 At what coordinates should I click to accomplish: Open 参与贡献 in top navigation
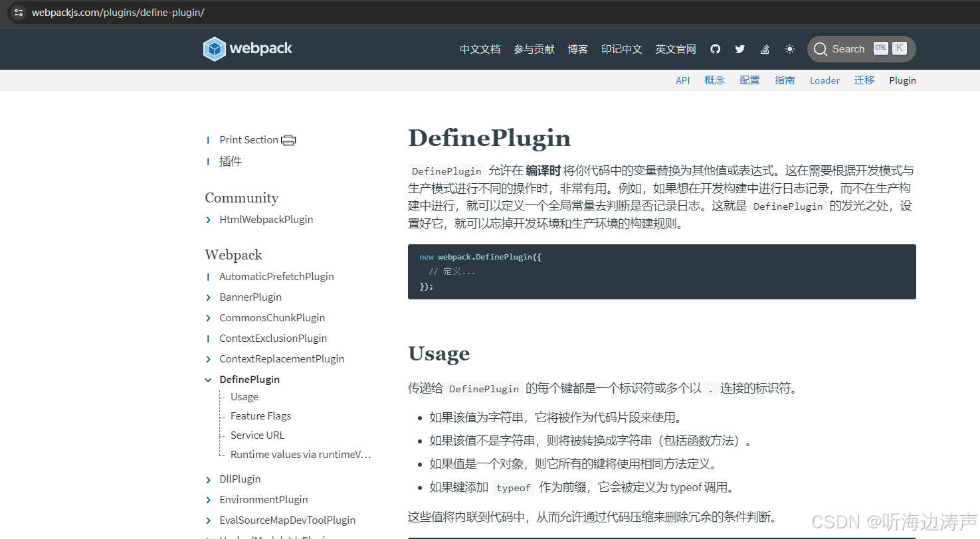[534, 49]
